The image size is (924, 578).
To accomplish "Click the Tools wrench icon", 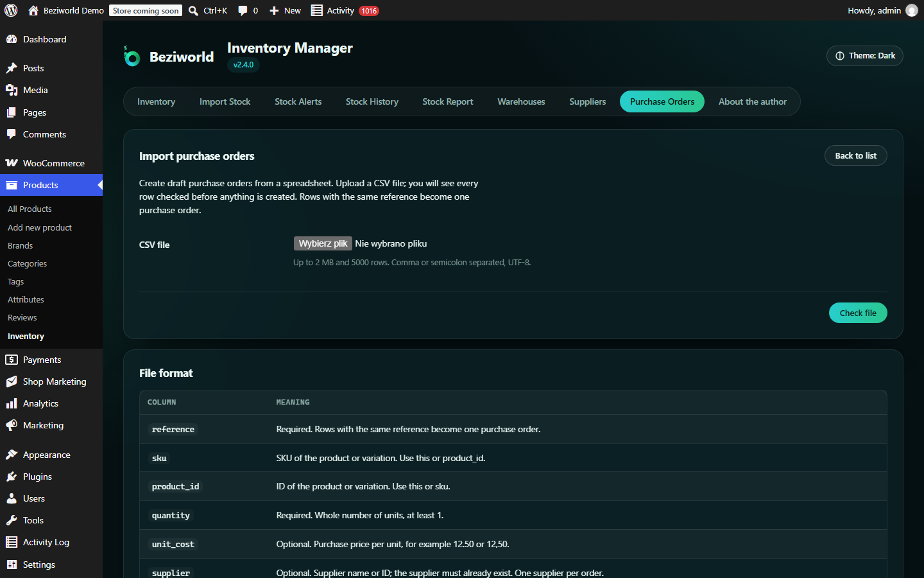I will click(x=12, y=520).
